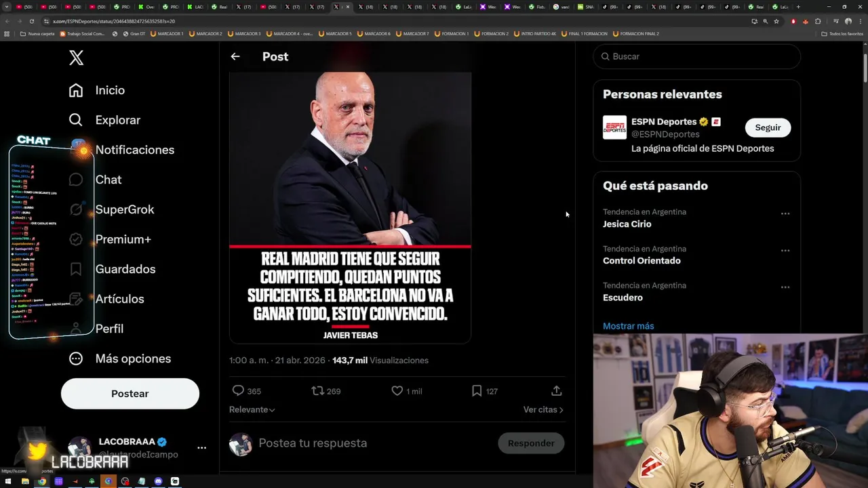
Task: Follow ESPN Deportes with Seguir button
Action: point(768,127)
